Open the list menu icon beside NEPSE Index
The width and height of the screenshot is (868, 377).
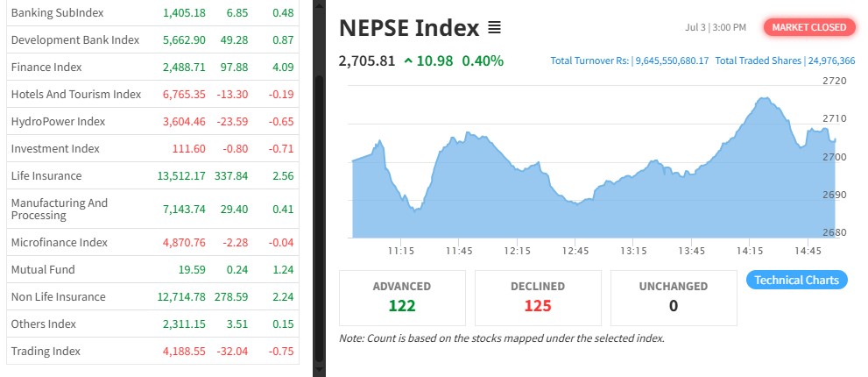[494, 28]
